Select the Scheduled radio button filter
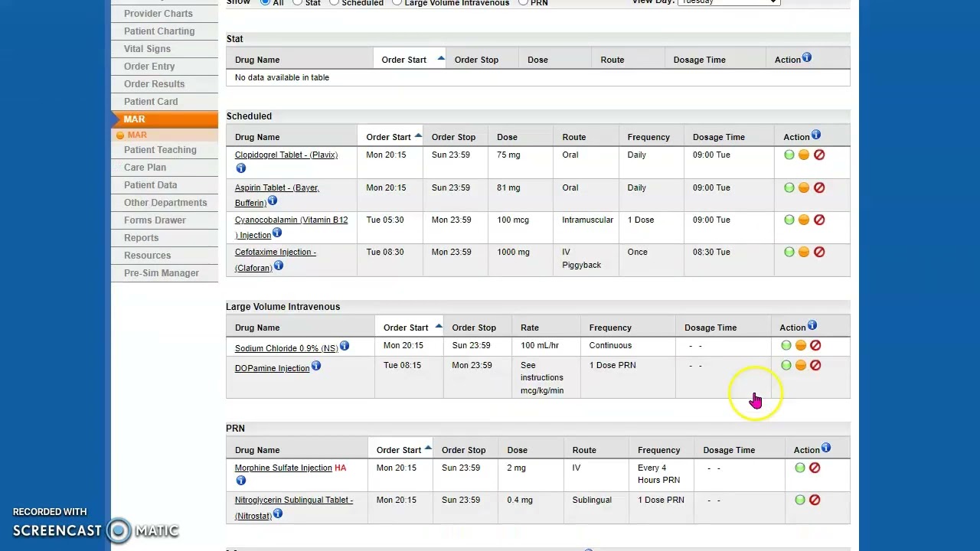Screen dimensions: 980x551 click(335, 2)
